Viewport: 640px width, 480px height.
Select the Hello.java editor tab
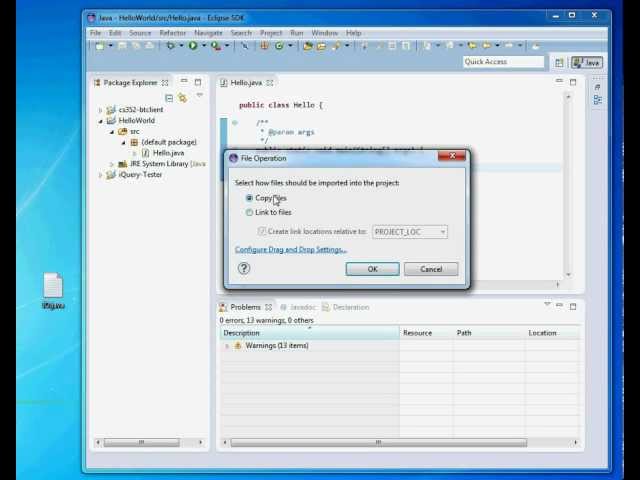pyautogui.click(x=246, y=83)
